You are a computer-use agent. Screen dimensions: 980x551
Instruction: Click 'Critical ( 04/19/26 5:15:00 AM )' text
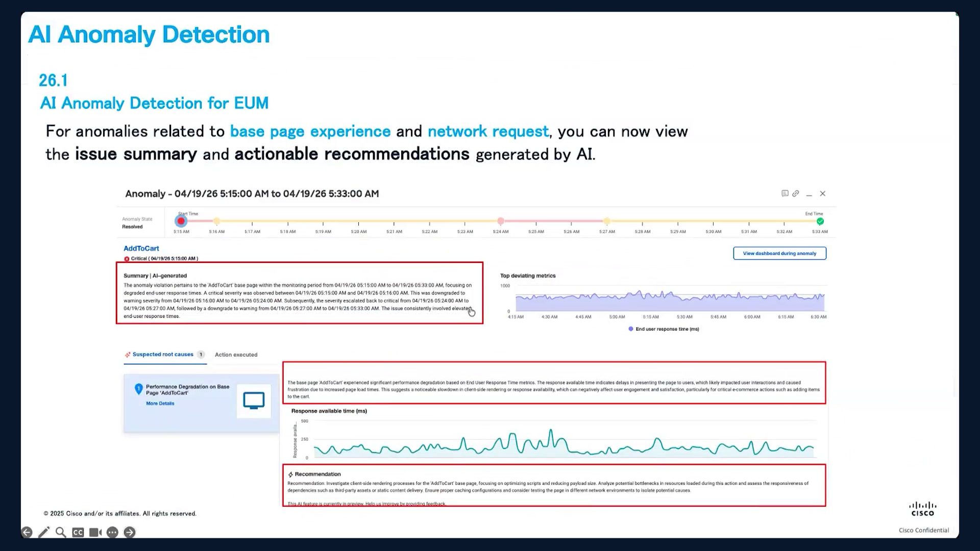click(x=164, y=259)
